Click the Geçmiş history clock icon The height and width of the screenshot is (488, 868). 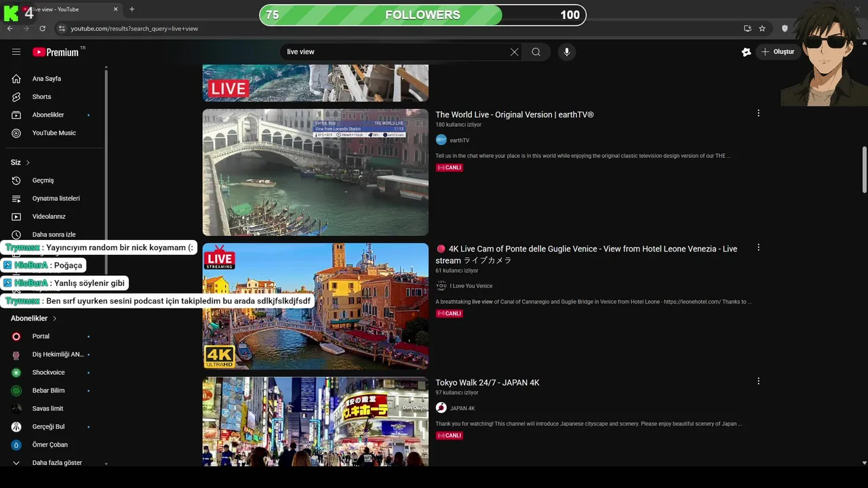coord(16,180)
